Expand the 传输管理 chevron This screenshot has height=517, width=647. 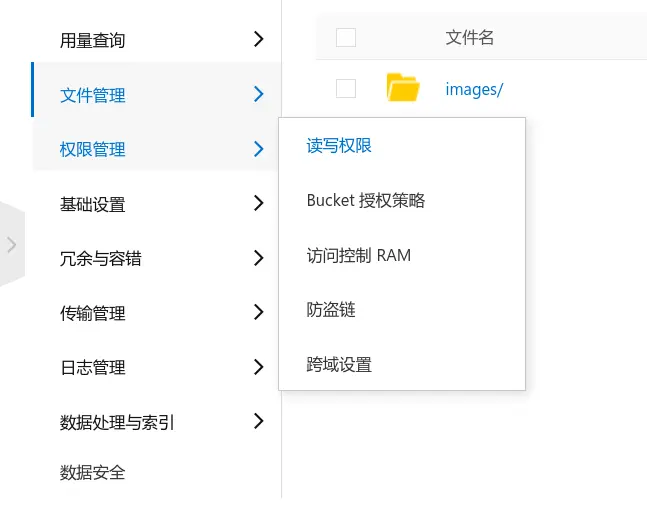(x=258, y=312)
